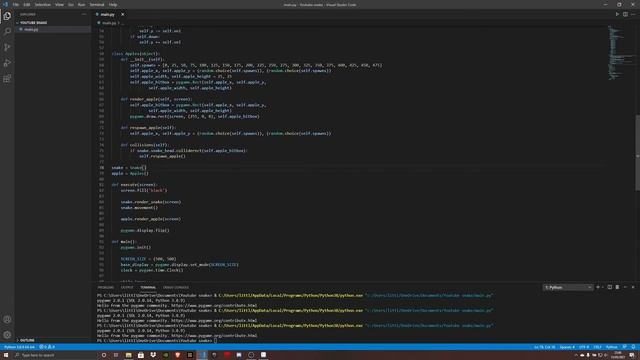Open the Extensions view
Screen dimensions: 640x360
pyautogui.click(x=7, y=78)
